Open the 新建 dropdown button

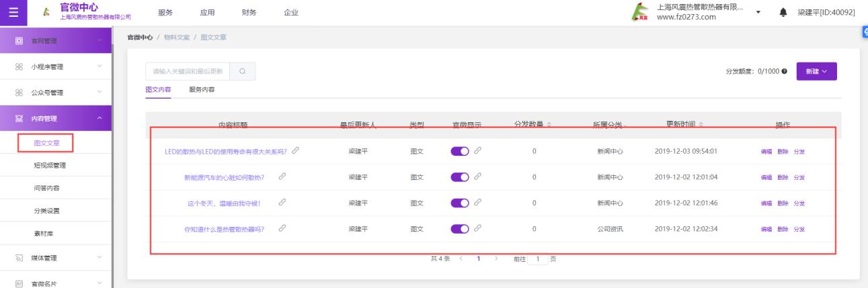point(816,72)
